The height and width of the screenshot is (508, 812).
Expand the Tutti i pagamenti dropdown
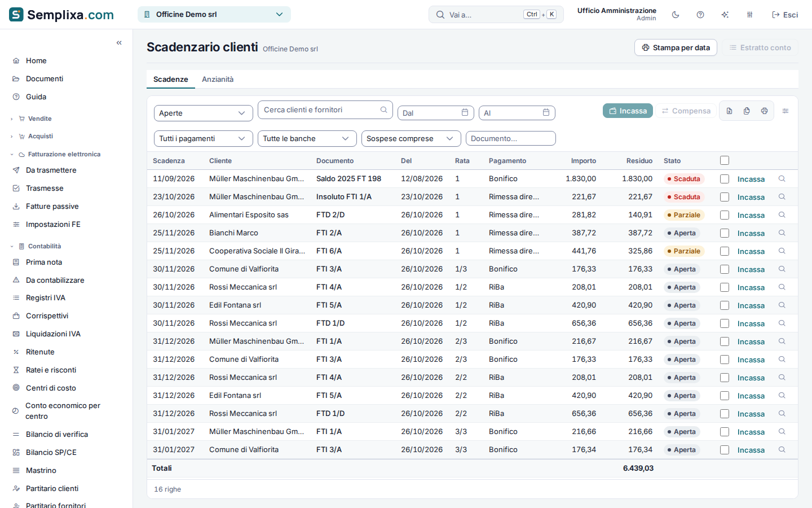[203, 139]
